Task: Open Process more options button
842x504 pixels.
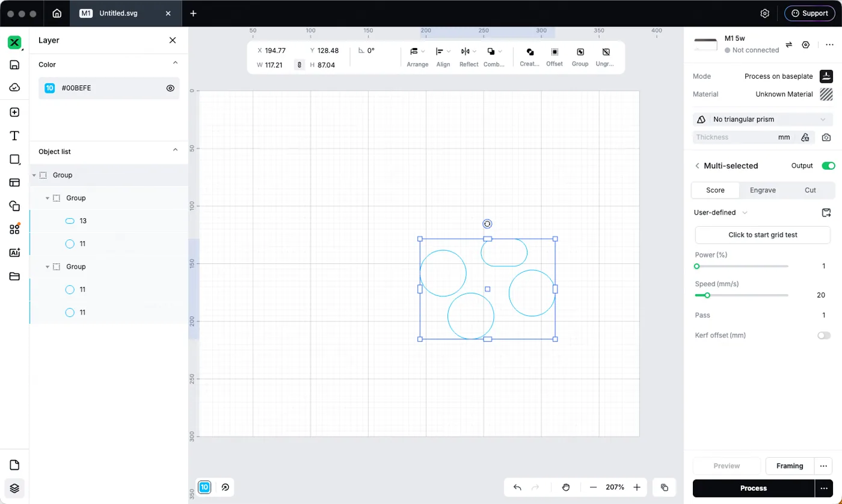Action: tap(823, 488)
